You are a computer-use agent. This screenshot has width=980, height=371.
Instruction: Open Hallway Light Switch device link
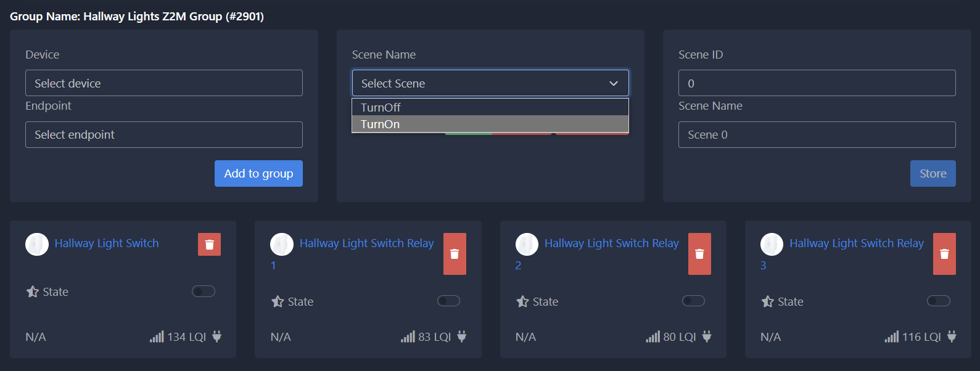pos(107,243)
